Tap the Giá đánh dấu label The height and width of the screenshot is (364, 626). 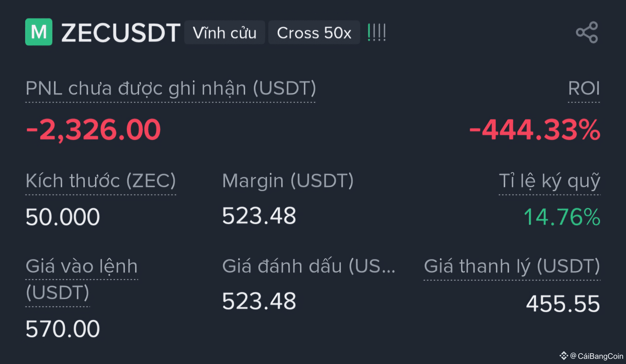[x=308, y=266]
